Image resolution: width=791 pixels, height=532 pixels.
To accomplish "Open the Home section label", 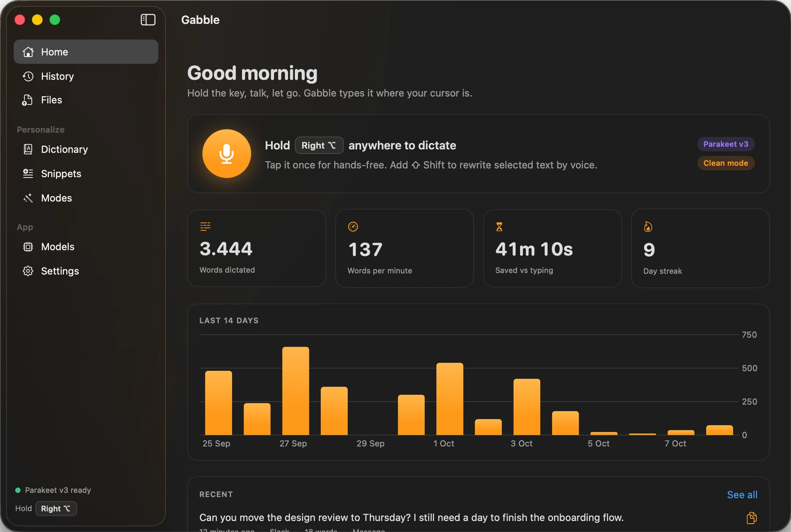I will pos(54,52).
